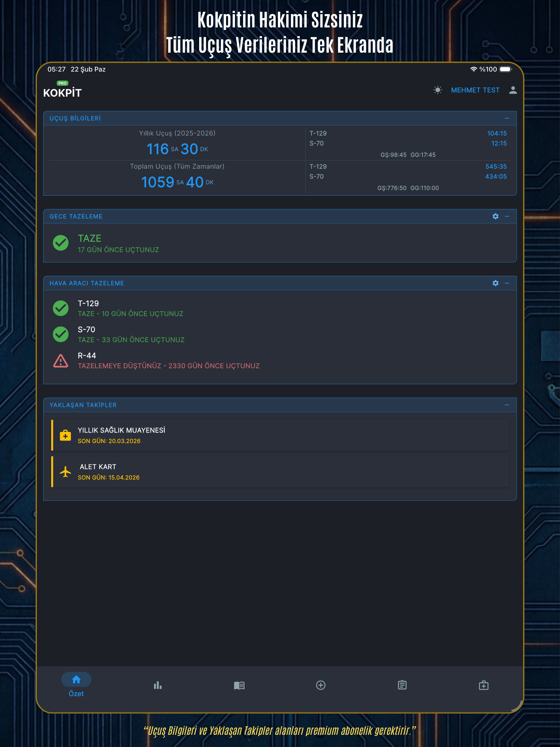Click the PRO badge above KOKPİT
Image resolution: width=560 pixels, height=747 pixels.
pyautogui.click(x=62, y=83)
